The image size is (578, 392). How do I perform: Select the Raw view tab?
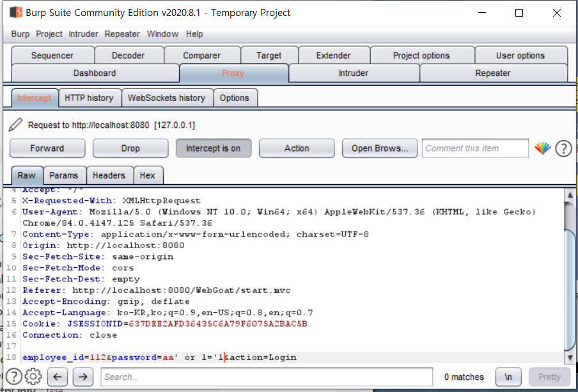[x=27, y=175]
